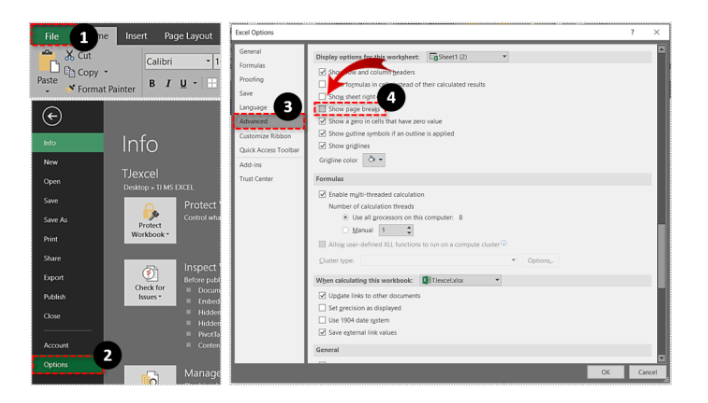Open the Gridline color picker
Image resolution: width=708 pixels, height=403 pixels.
click(x=374, y=160)
